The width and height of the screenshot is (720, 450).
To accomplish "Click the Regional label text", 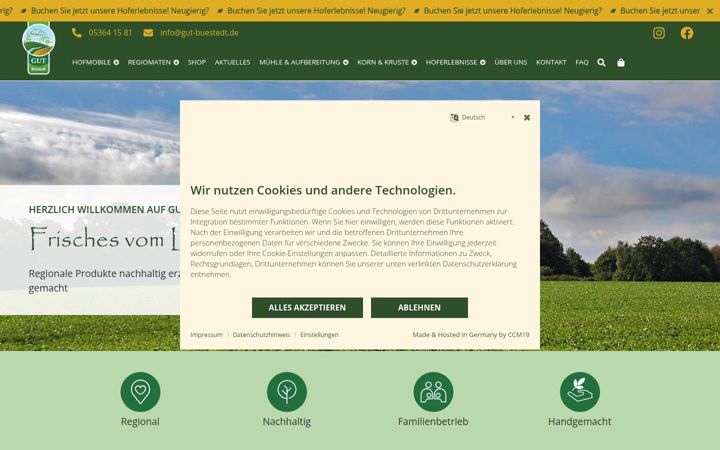I will pos(140,422).
